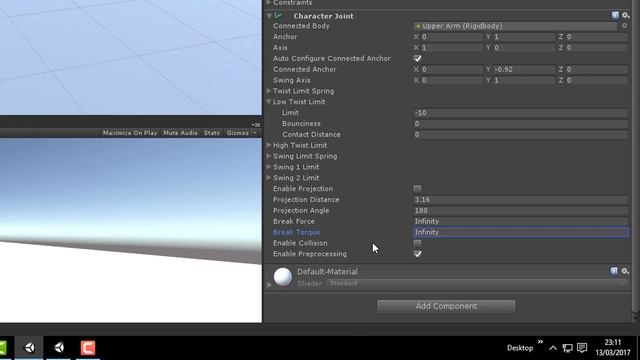Expand Swing 1 Limit foldout
640x360 pixels.
click(269, 167)
